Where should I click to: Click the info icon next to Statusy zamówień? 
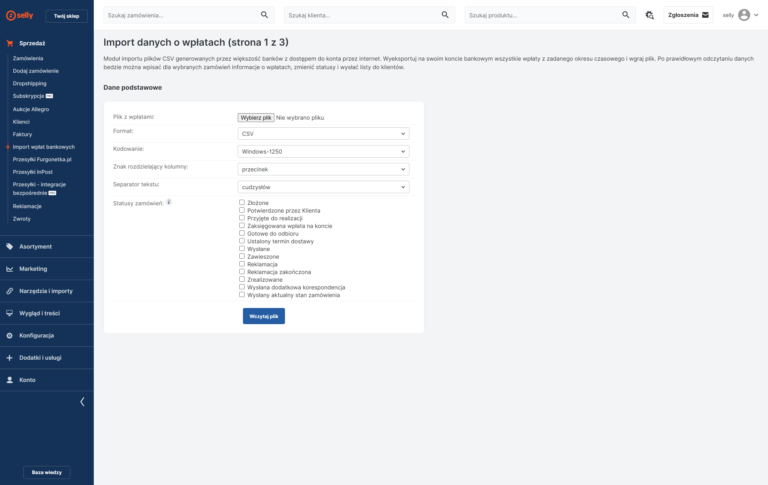coord(169,202)
